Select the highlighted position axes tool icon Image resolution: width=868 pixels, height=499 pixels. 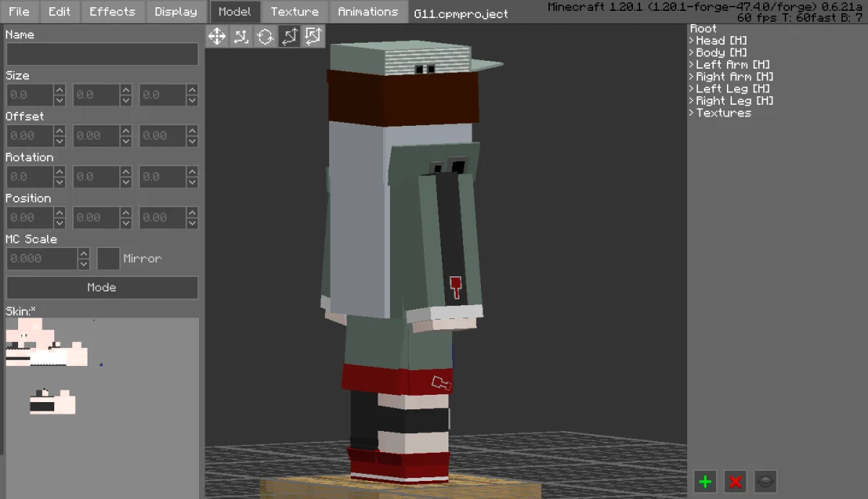tap(290, 36)
